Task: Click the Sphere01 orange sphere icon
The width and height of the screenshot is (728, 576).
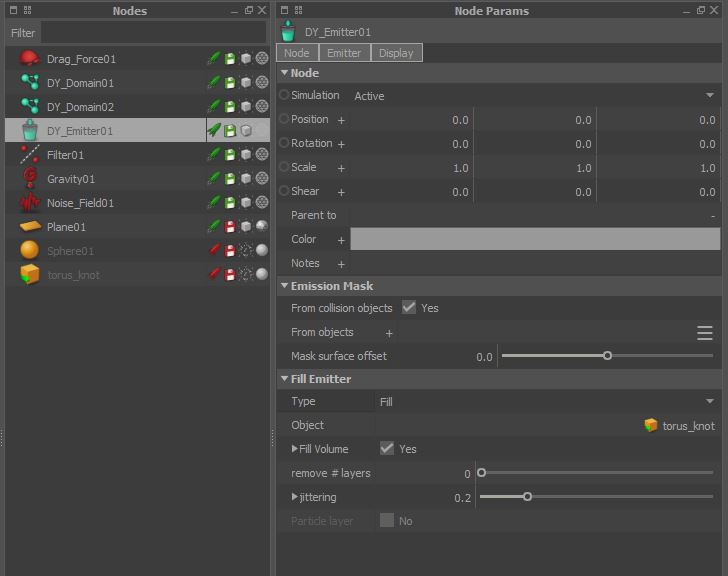Action: [30, 250]
